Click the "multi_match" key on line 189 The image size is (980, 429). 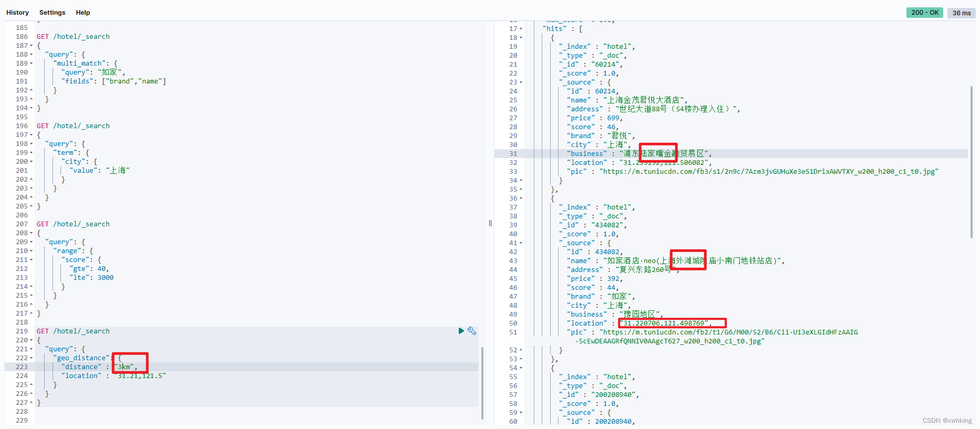[79, 64]
